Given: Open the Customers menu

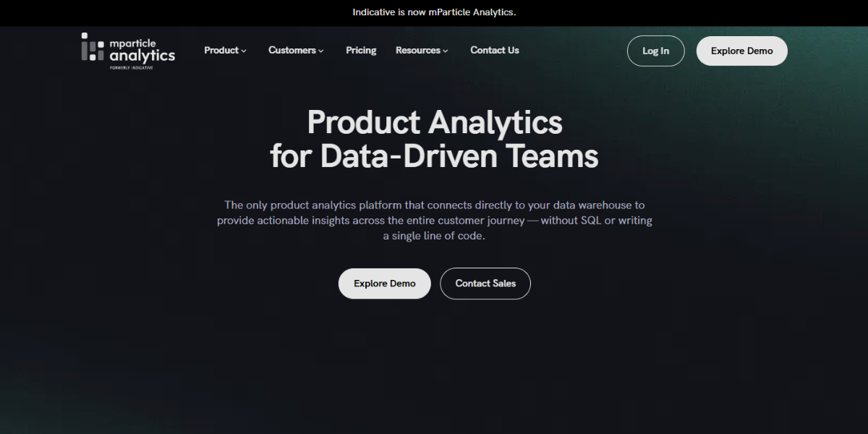Looking at the screenshot, I should (292, 51).
